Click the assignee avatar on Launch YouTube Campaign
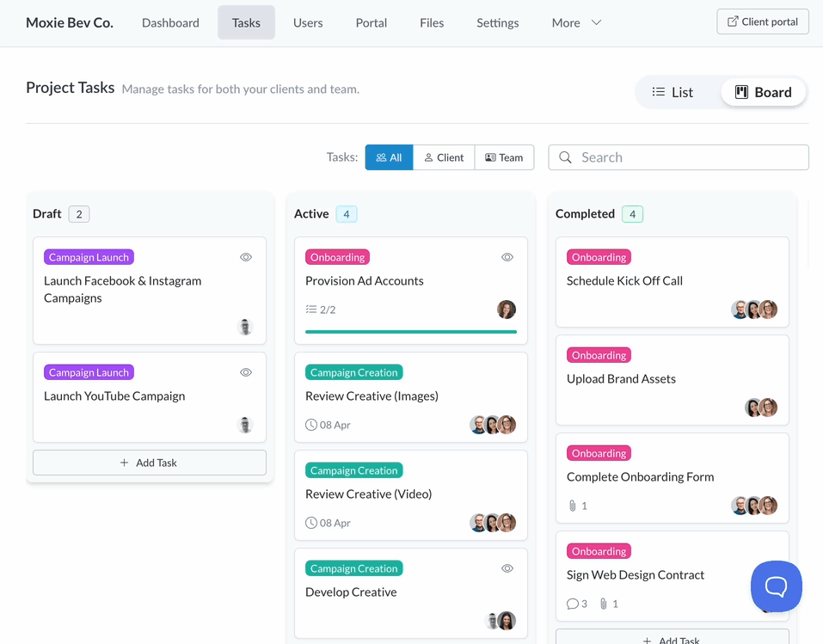This screenshot has width=823, height=644. 245,425
